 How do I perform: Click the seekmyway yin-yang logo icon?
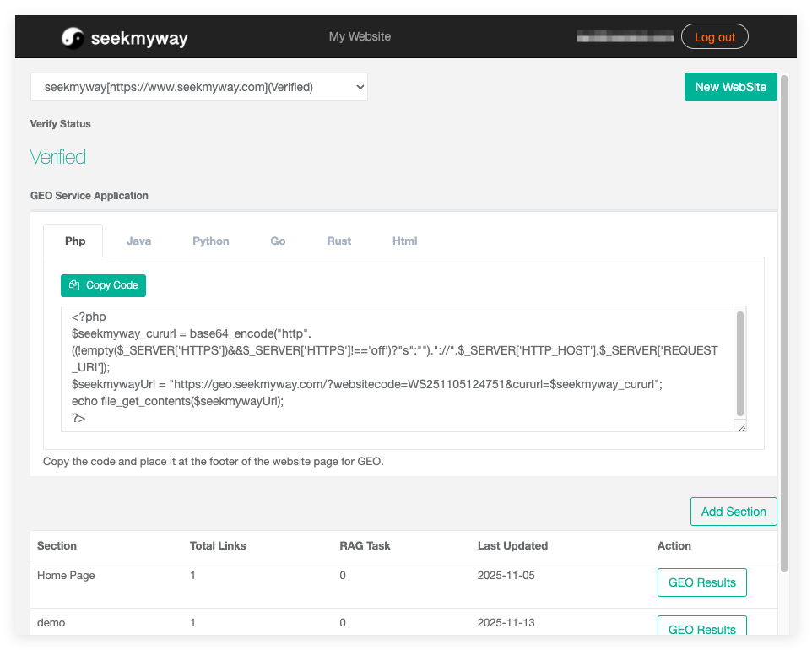[x=73, y=37]
